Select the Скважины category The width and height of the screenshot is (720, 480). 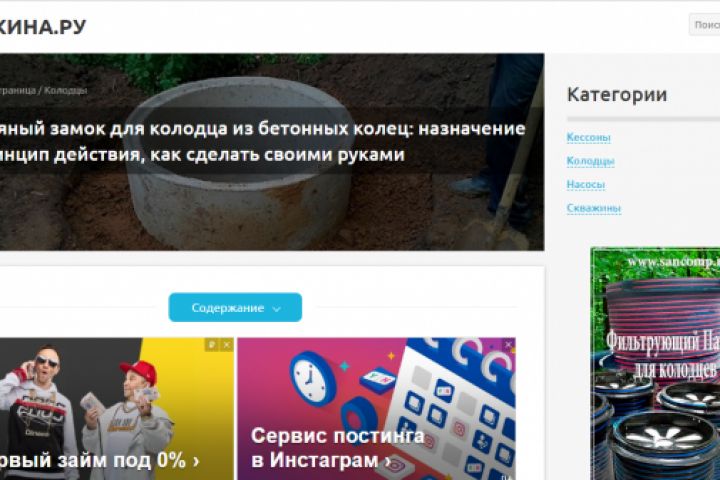[593, 208]
